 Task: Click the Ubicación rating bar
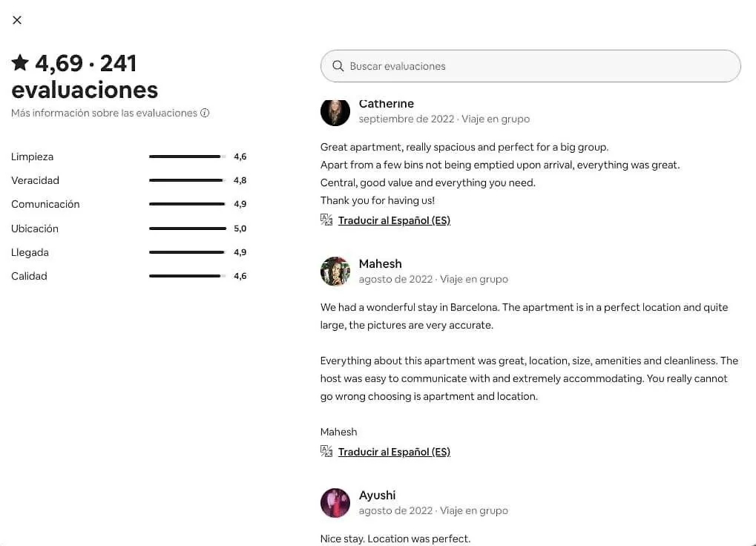[x=188, y=228]
